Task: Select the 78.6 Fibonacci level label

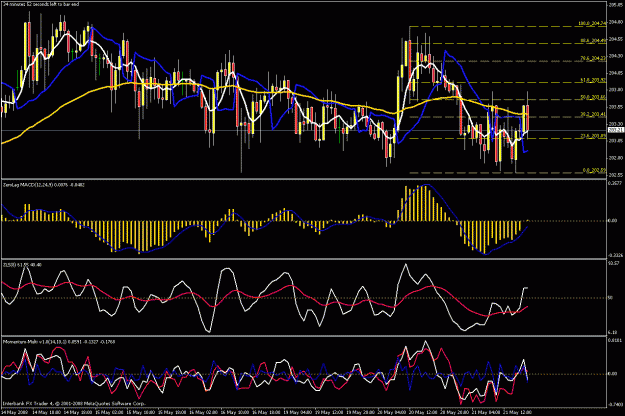Action: [x=593, y=58]
